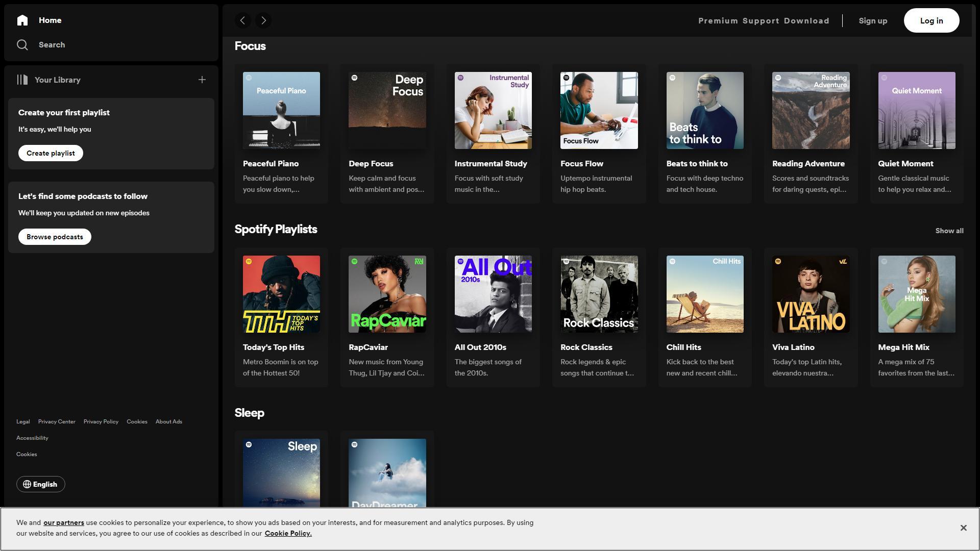Click the 'Today's Top Hits' title text

pos(273,347)
